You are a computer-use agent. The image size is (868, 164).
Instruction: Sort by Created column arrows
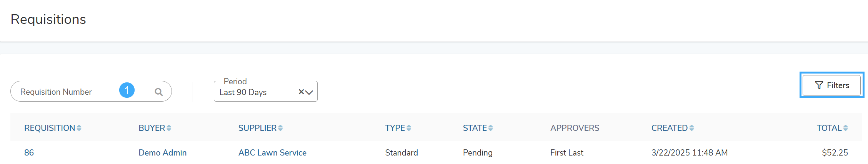(691, 128)
